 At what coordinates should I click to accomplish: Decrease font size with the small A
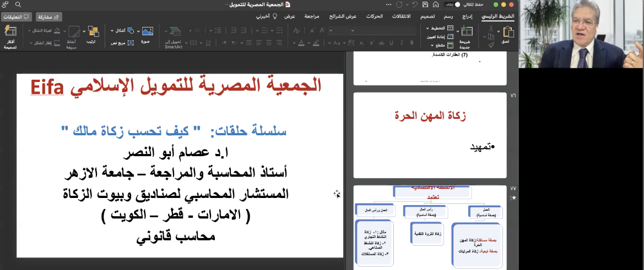[x=312, y=30]
